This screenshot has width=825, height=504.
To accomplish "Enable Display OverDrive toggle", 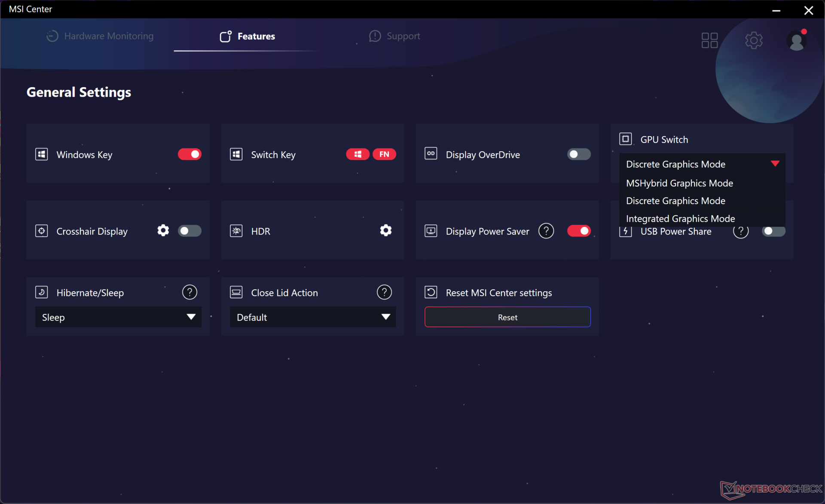I will [578, 154].
